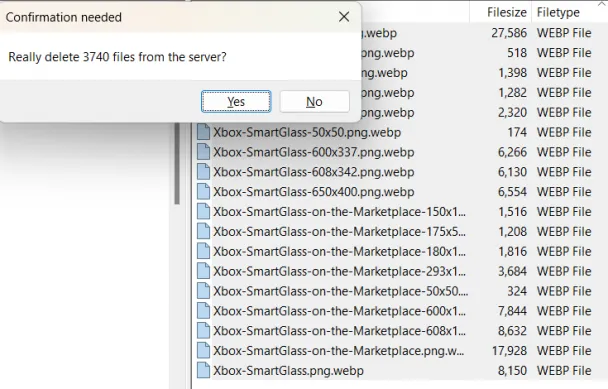
Task: Select file name Xbox-SmartGlass-on-the-Marketplace-180x1…
Action: [339, 251]
